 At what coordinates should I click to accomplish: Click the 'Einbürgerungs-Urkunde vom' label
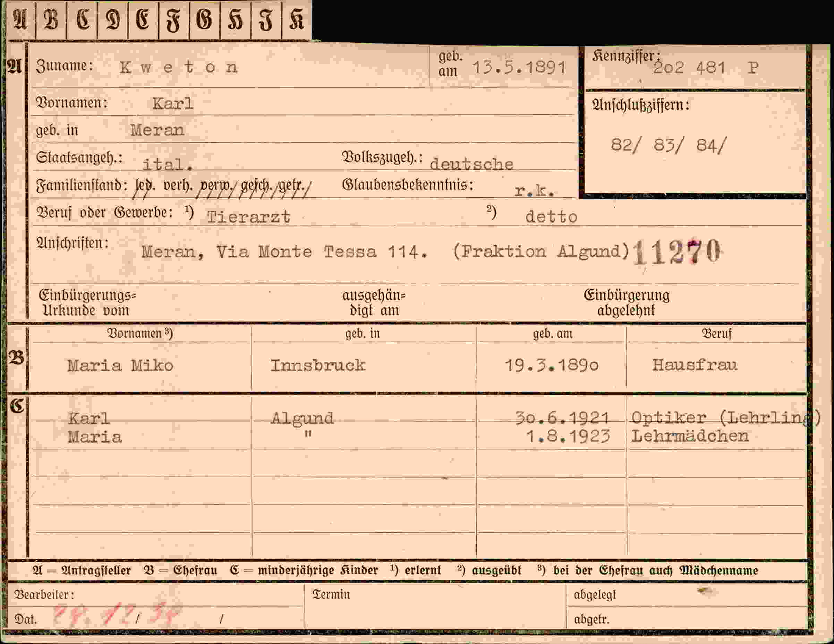87,302
